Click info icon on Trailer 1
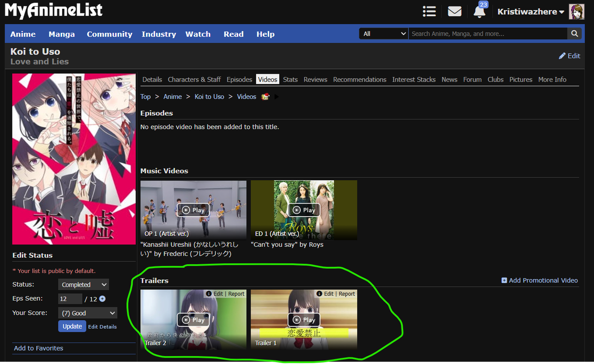Viewport: 594px width, 364px height. click(x=319, y=294)
